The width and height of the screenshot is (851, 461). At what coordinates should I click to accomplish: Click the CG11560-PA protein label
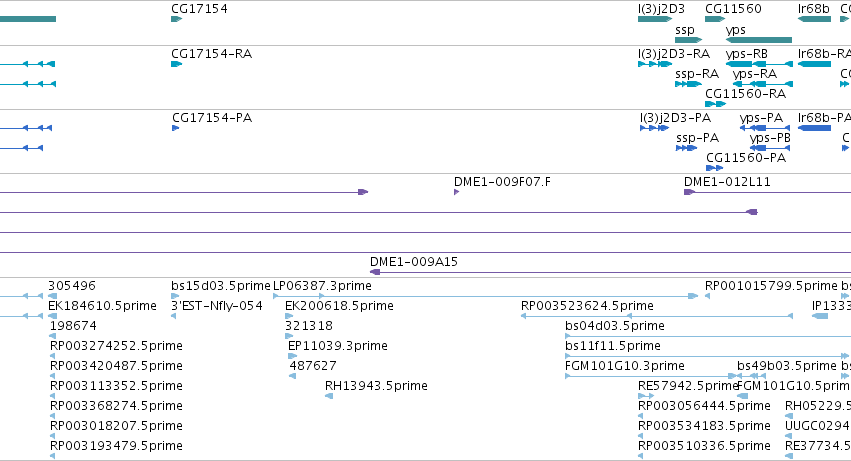(746, 158)
